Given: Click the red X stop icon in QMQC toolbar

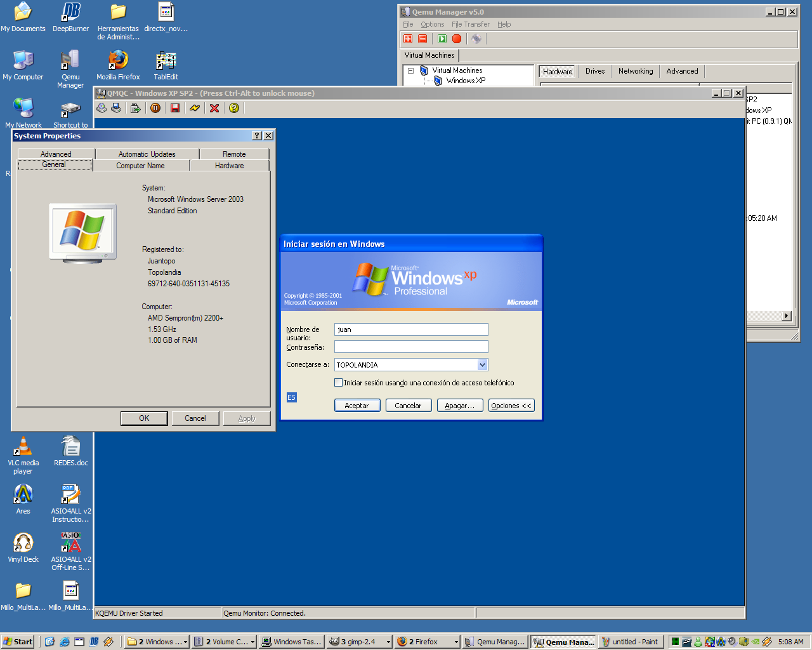Looking at the screenshot, I should tap(214, 108).
